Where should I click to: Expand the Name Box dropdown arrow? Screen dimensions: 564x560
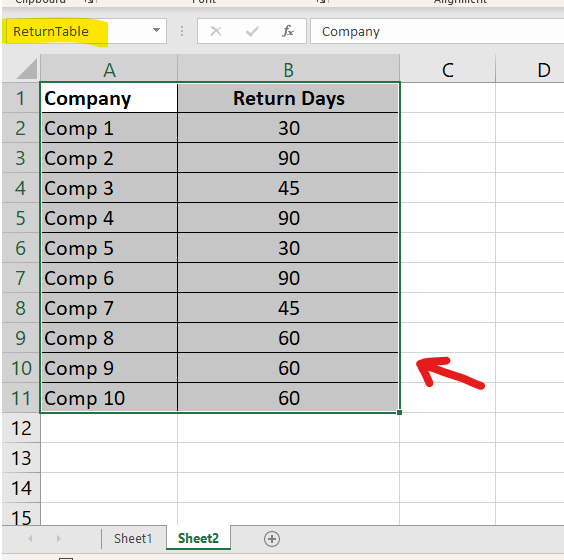click(156, 31)
